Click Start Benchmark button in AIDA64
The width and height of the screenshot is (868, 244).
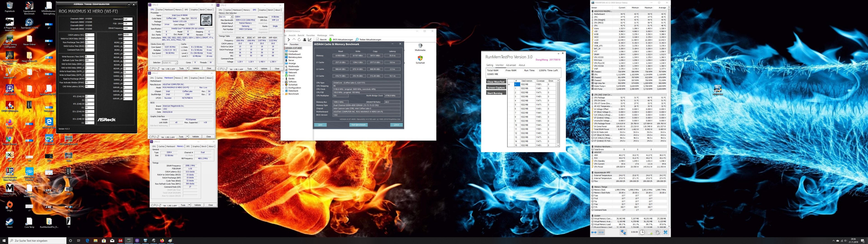tap(358, 125)
